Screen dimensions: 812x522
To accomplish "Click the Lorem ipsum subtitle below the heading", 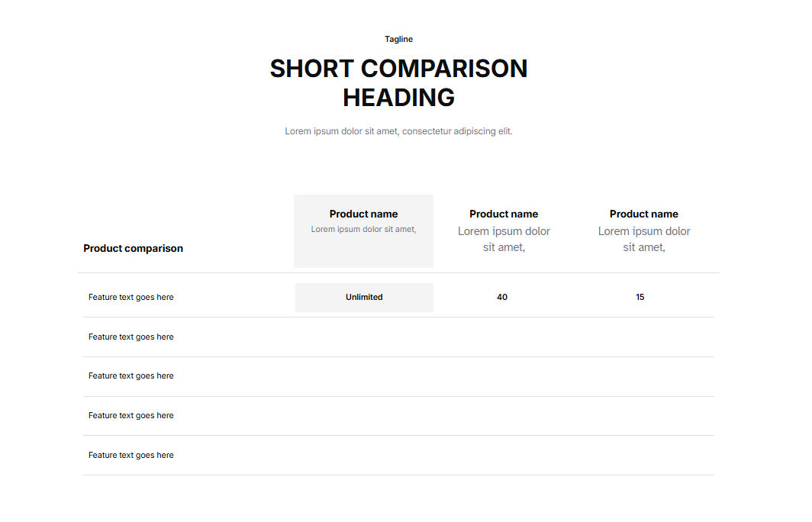I will pyautogui.click(x=398, y=131).
